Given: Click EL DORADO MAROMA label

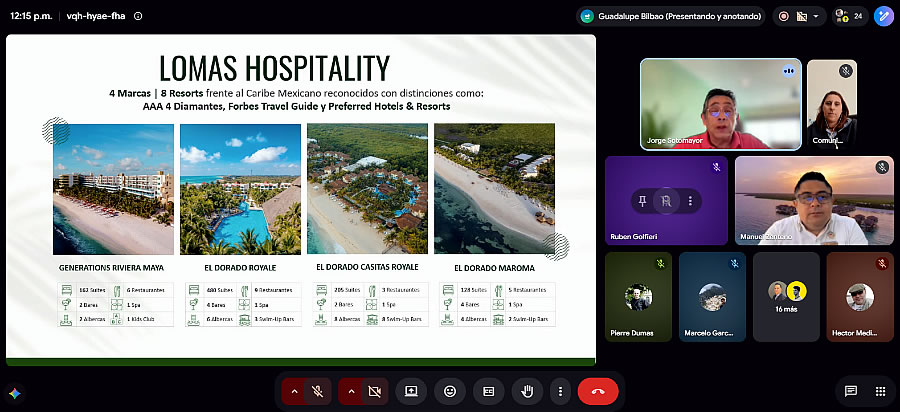Looking at the screenshot, I should coord(494,268).
